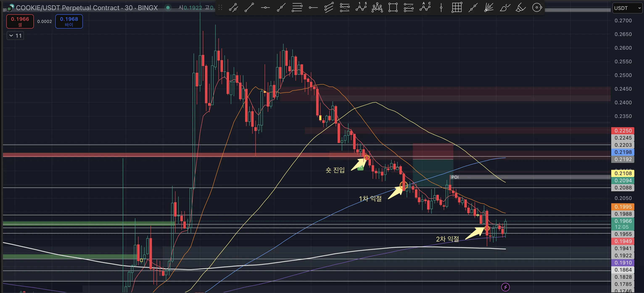Click the 0.1864 price axis label
The width and height of the screenshot is (644, 293).
coord(623,270)
